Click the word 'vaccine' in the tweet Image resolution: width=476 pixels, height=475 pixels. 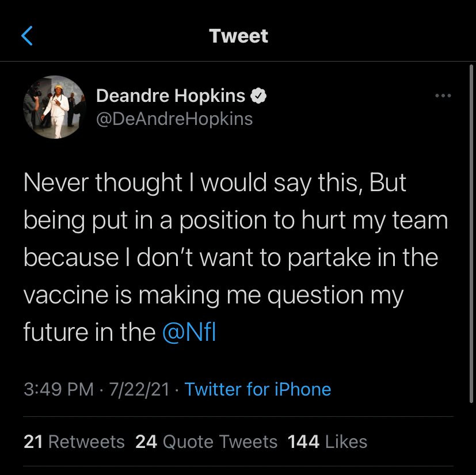[66, 295]
